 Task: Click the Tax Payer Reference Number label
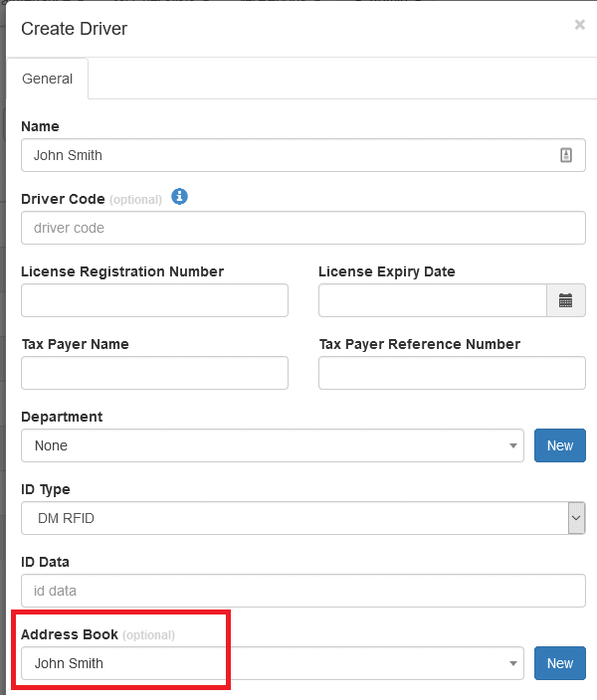(419, 344)
